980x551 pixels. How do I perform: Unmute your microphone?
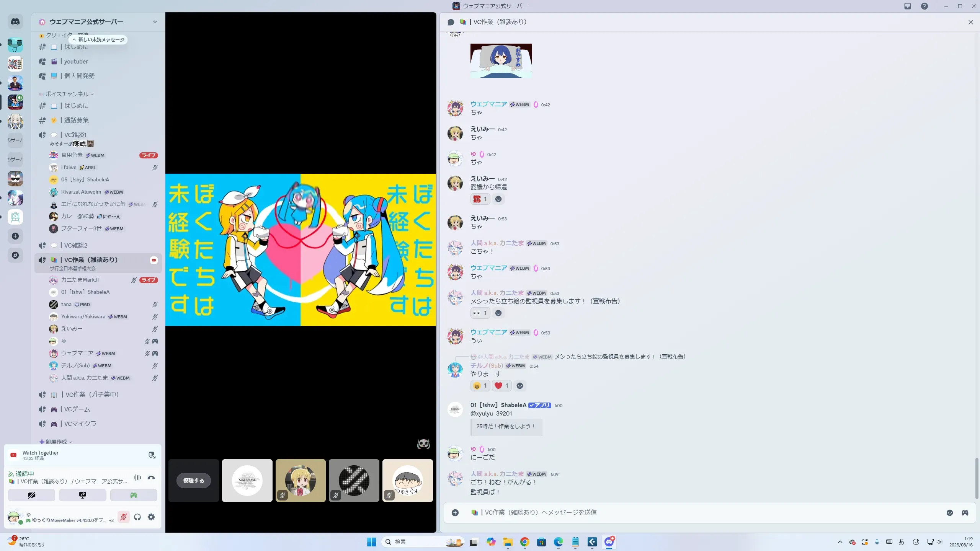click(x=123, y=517)
